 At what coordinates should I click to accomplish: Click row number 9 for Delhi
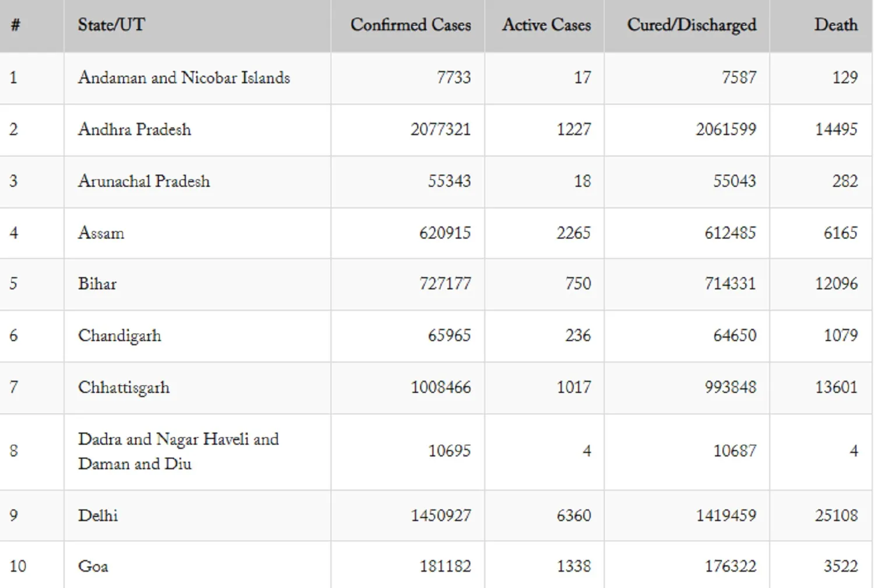[x=14, y=516]
